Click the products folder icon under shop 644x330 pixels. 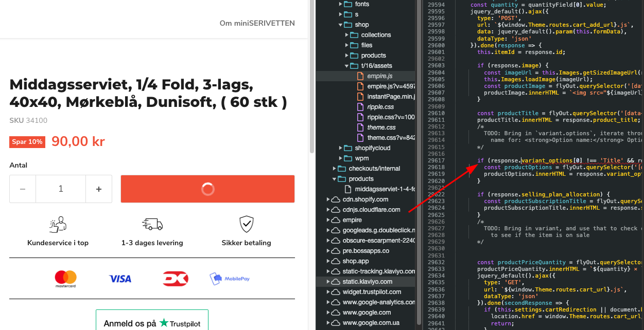(x=354, y=56)
